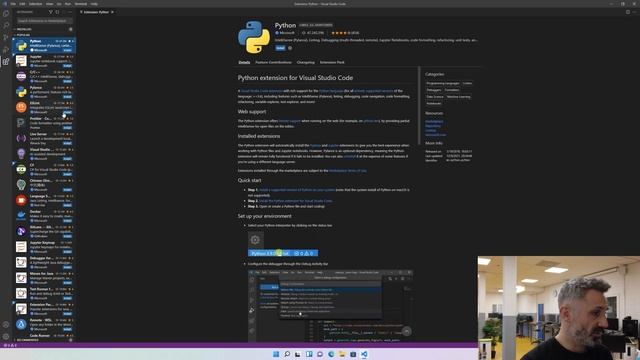Switch to the Feature Contributions tab
This screenshot has height=360, width=640.
coord(273,62)
